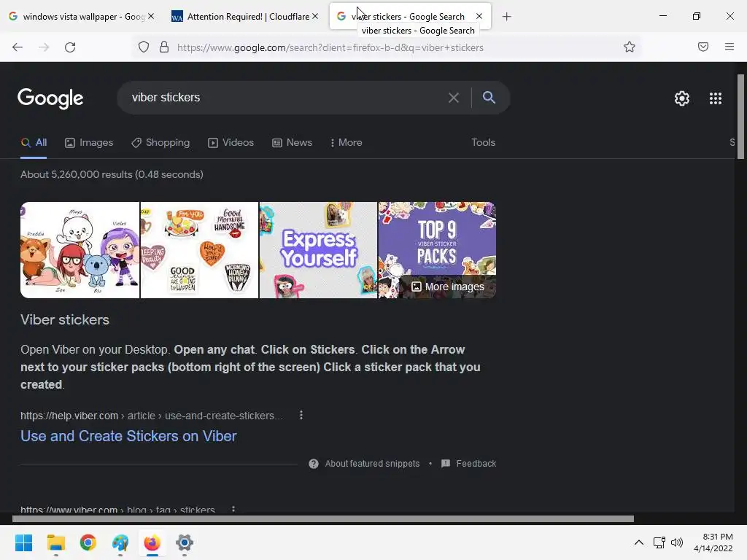Open Google Chrome from taskbar
This screenshot has height=560, width=747.
[88, 542]
